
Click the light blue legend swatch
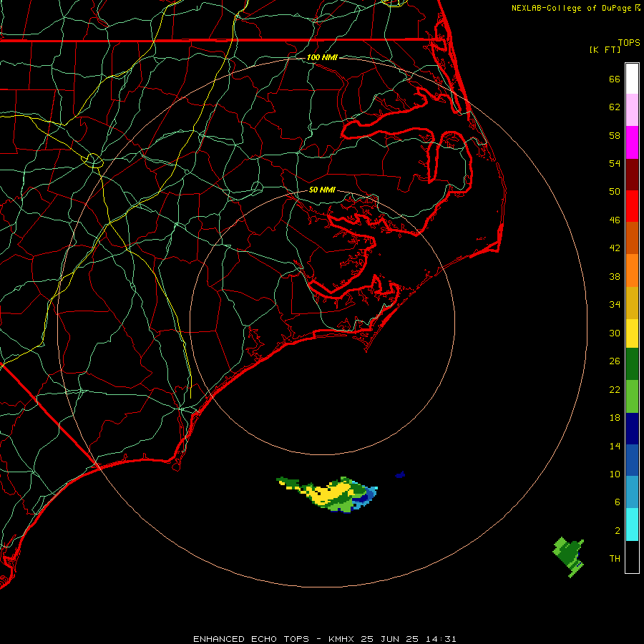click(x=632, y=492)
